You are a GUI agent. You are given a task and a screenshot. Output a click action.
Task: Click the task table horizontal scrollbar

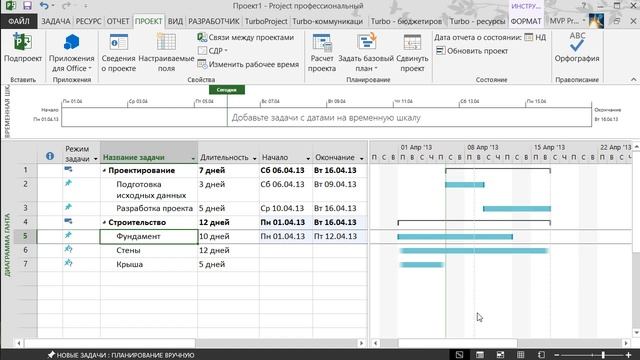(110, 343)
